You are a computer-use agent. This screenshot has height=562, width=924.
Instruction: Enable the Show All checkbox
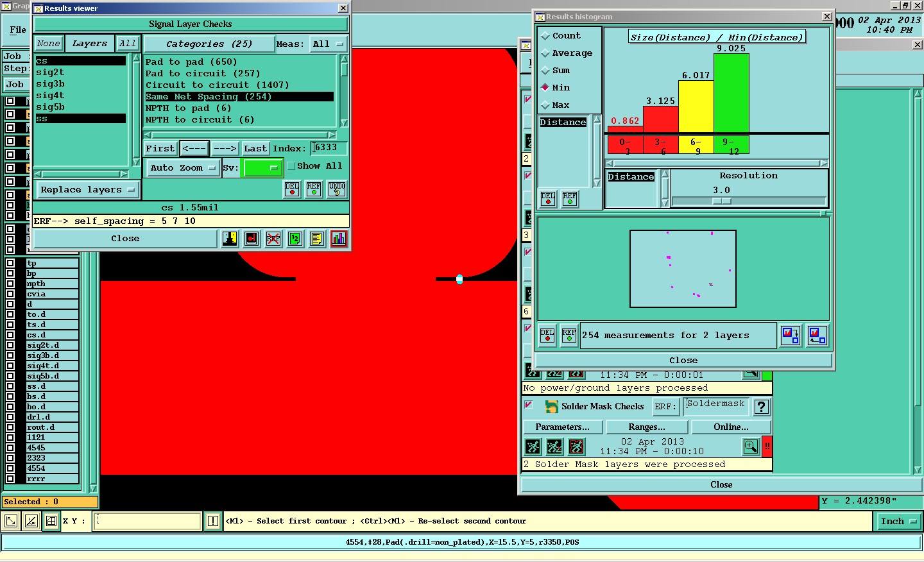coord(291,166)
